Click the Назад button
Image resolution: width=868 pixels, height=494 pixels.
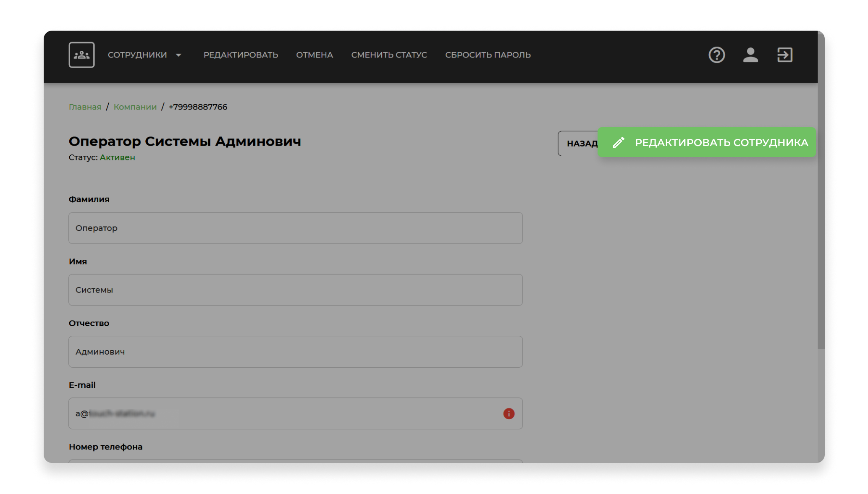[x=578, y=144]
